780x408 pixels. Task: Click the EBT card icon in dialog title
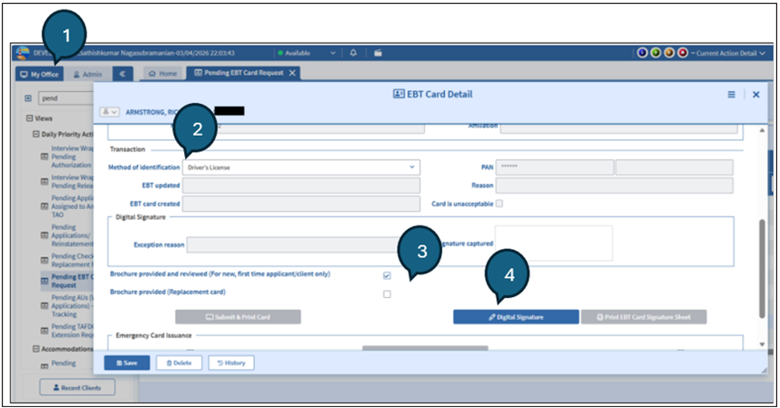tap(398, 94)
